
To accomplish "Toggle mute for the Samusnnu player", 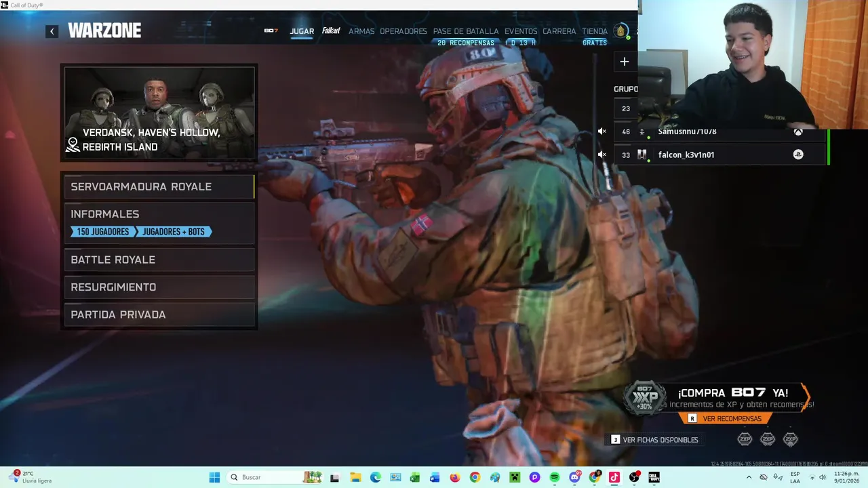I will pos(601,131).
